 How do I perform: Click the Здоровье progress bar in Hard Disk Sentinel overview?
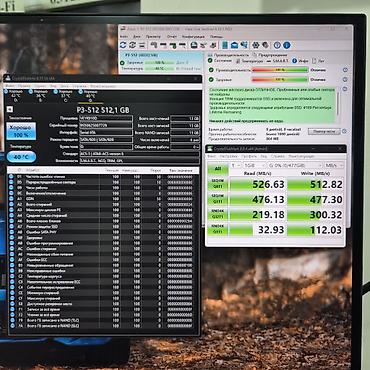(x=280, y=80)
